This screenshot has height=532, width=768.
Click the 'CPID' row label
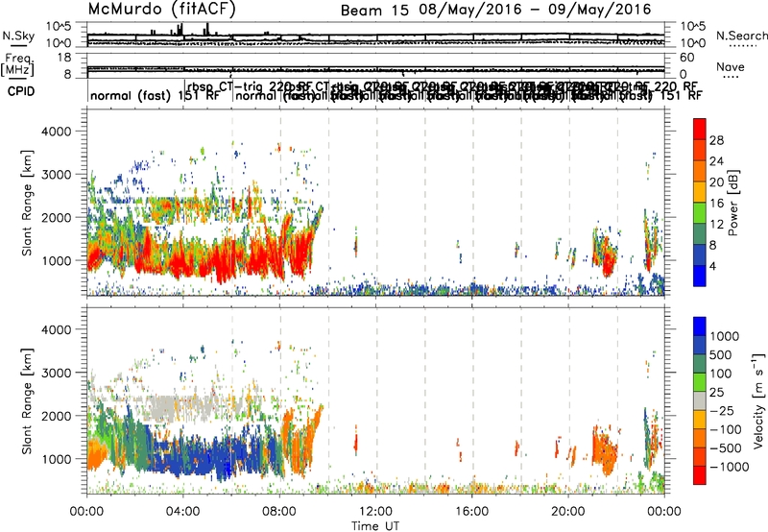pyautogui.click(x=21, y=91)
